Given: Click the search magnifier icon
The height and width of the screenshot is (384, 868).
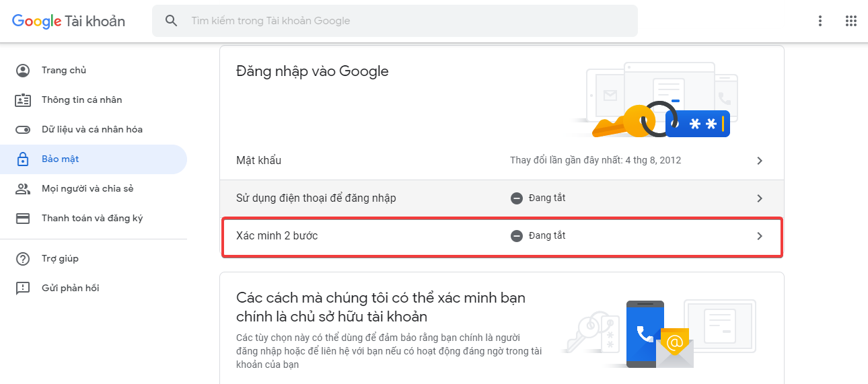Looking at the screenshot, I should pos(172,21).
